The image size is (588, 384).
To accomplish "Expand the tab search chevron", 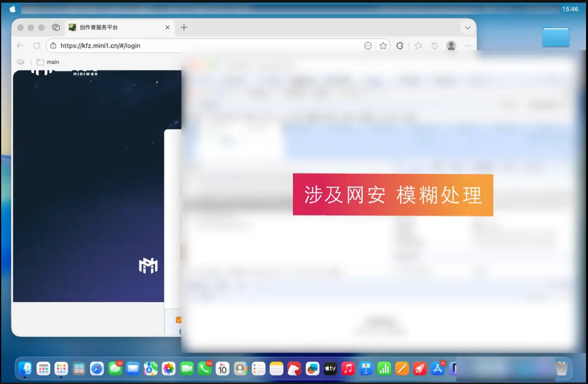I will click(467, 28).
